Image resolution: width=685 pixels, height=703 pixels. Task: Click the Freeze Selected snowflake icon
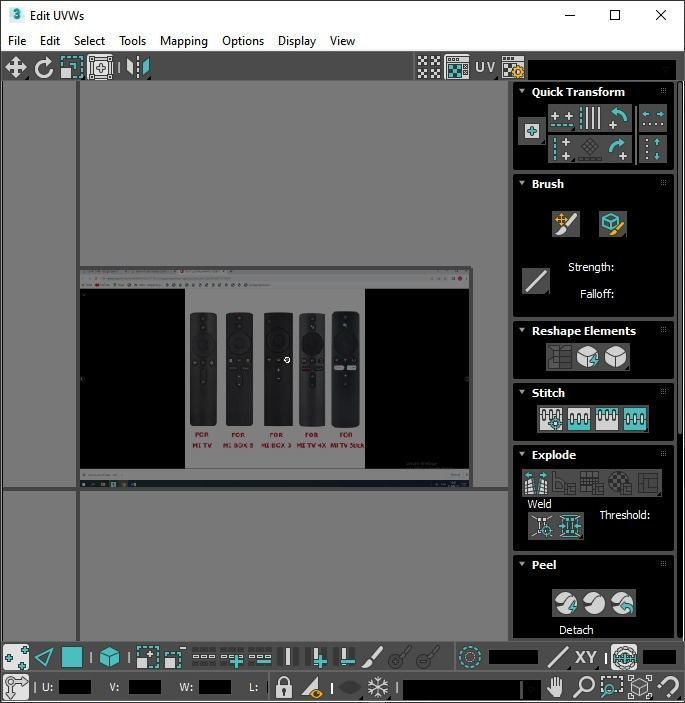click(x=378, y=687)
